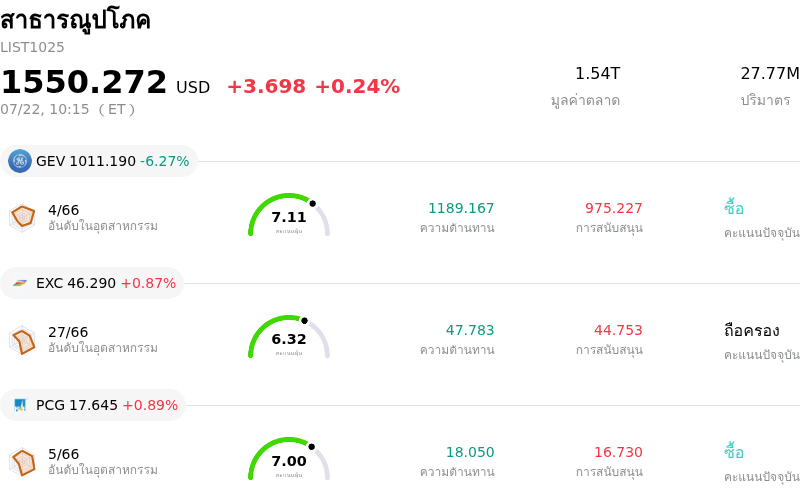Open the PCG radar chart icon

point(23,462)
